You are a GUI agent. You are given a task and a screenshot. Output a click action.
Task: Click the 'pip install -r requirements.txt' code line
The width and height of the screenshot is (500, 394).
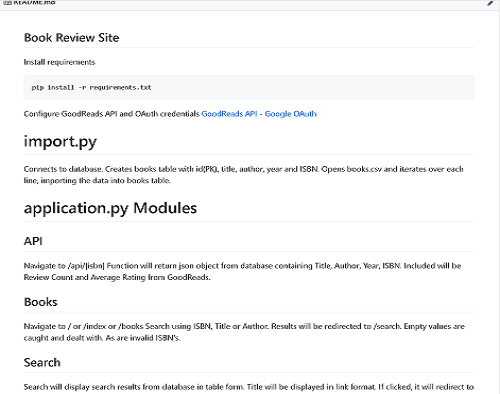[x=91, y=88]
